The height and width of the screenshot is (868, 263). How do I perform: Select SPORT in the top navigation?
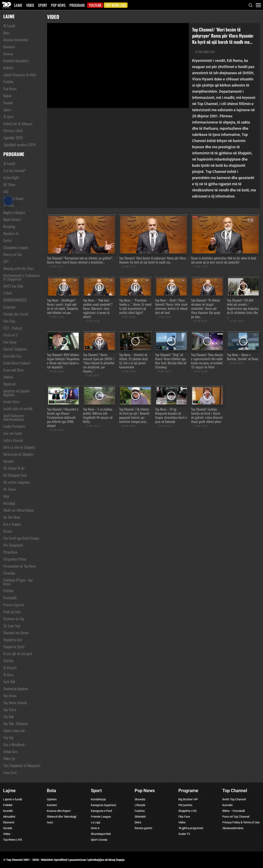(43, 5)
